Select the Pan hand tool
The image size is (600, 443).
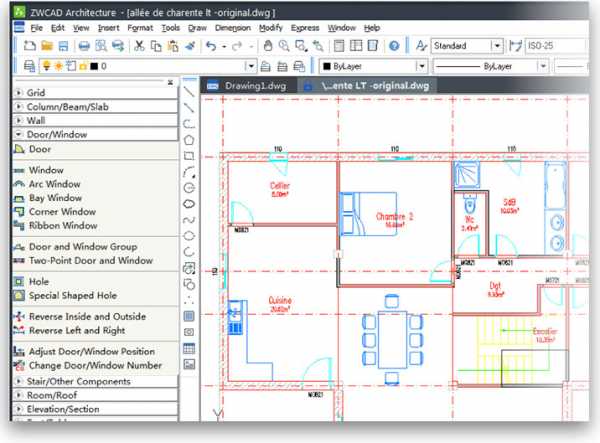(x=267, y=46)
